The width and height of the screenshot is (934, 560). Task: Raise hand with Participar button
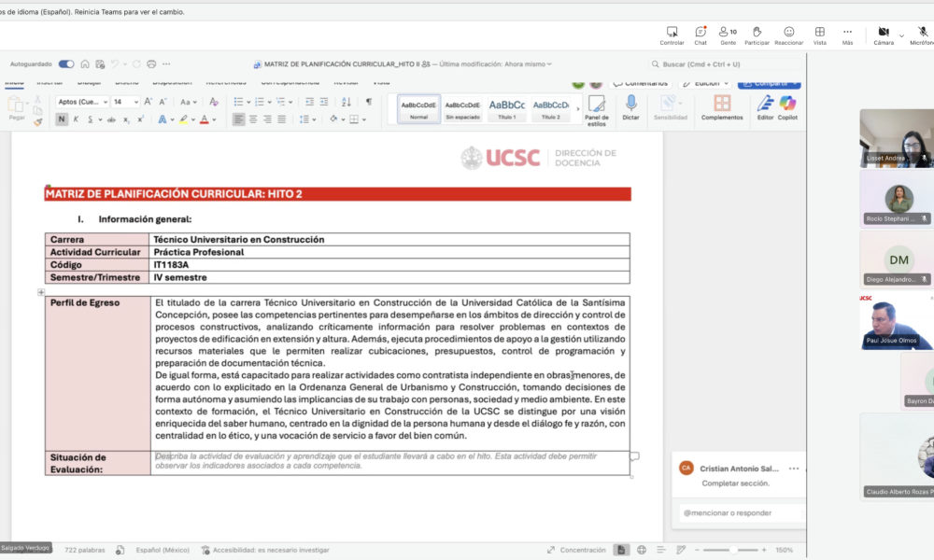click(x=757, y=35)
